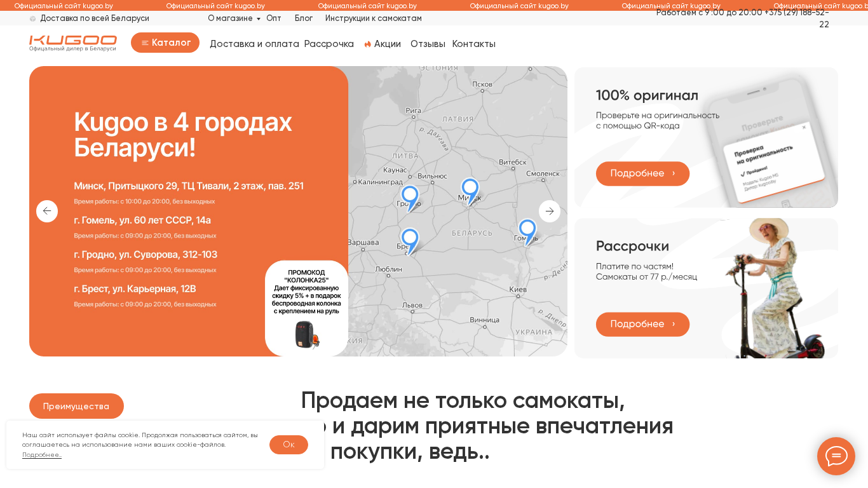Accept cookies with the Ок button
The image size is (868, 488).
[x=288, y=445]
